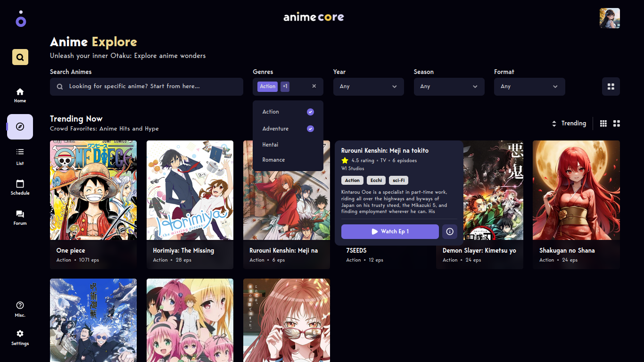Open List in the sidebar
Screen dimensions: 644x362
20,157
